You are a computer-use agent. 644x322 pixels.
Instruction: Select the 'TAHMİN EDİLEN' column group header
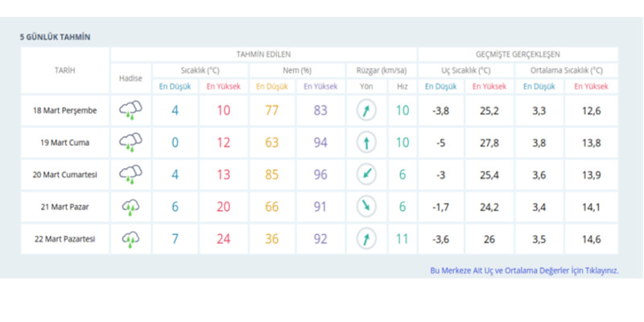[x=263, y=53]
